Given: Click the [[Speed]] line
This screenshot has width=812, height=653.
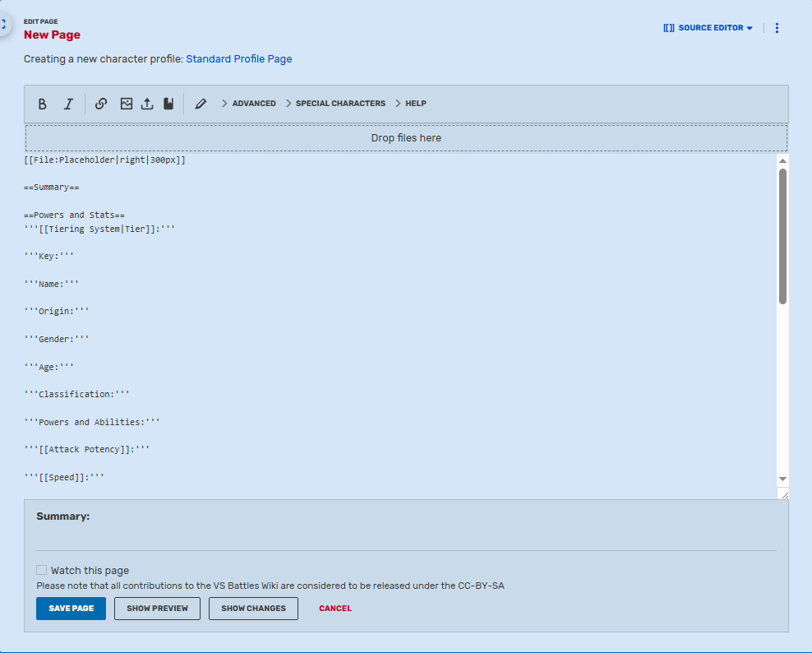Looking at the screenshot, I should [64, 477].
